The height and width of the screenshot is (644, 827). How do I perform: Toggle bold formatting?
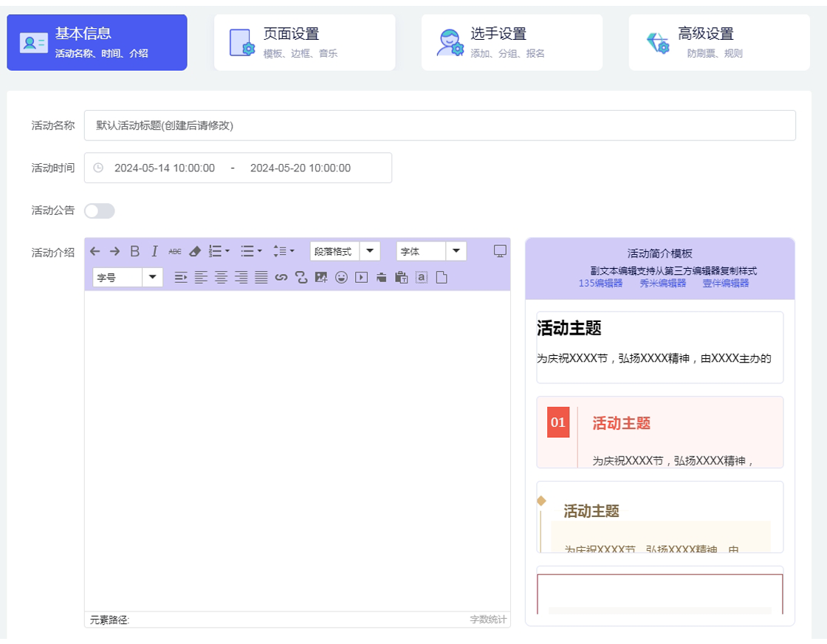point(135,252)
